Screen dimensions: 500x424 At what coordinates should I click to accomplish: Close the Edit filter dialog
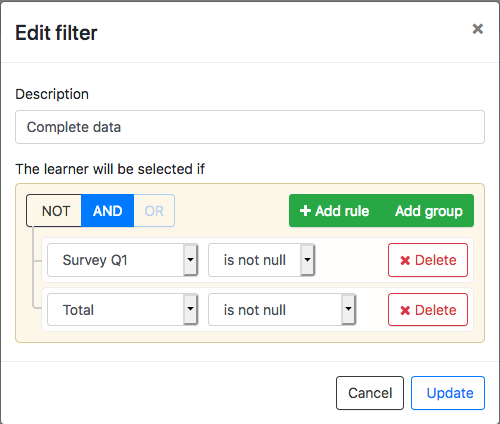coord(478,29)
